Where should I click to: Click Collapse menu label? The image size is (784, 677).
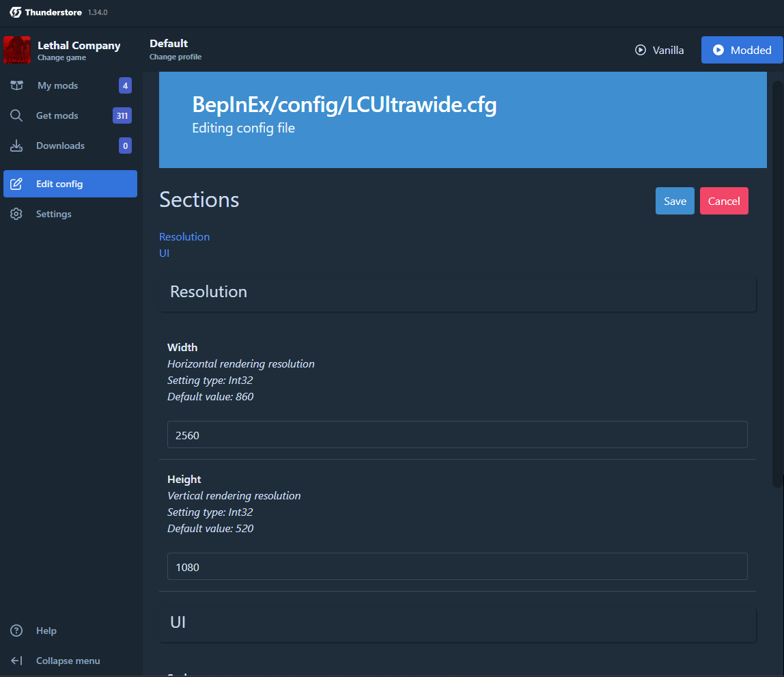(x=68, y=661)
